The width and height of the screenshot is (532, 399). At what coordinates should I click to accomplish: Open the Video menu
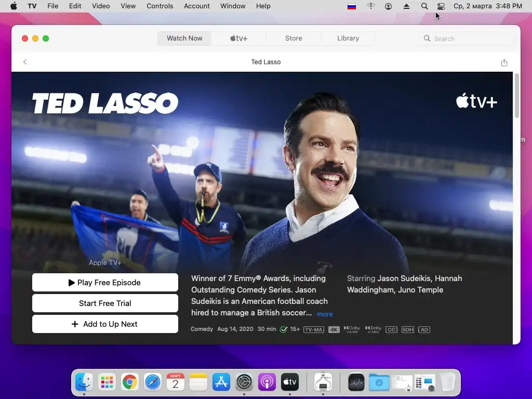pos(101,6)
